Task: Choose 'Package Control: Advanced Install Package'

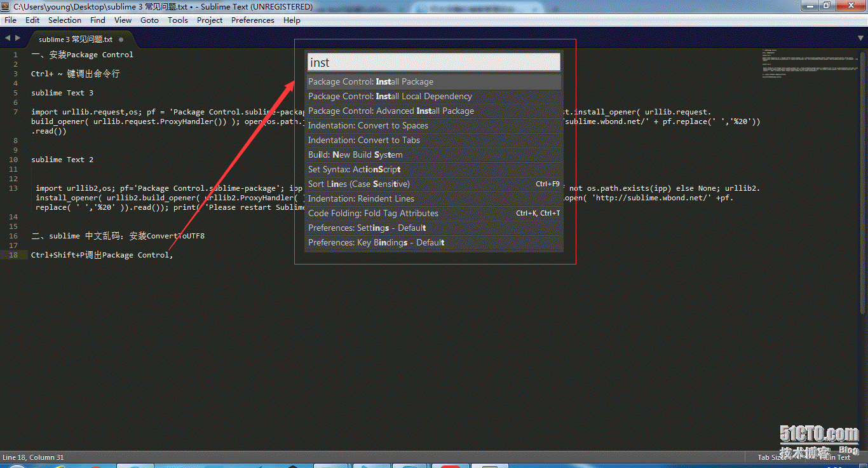Action: pyautogui.click(x=434, y=111)
